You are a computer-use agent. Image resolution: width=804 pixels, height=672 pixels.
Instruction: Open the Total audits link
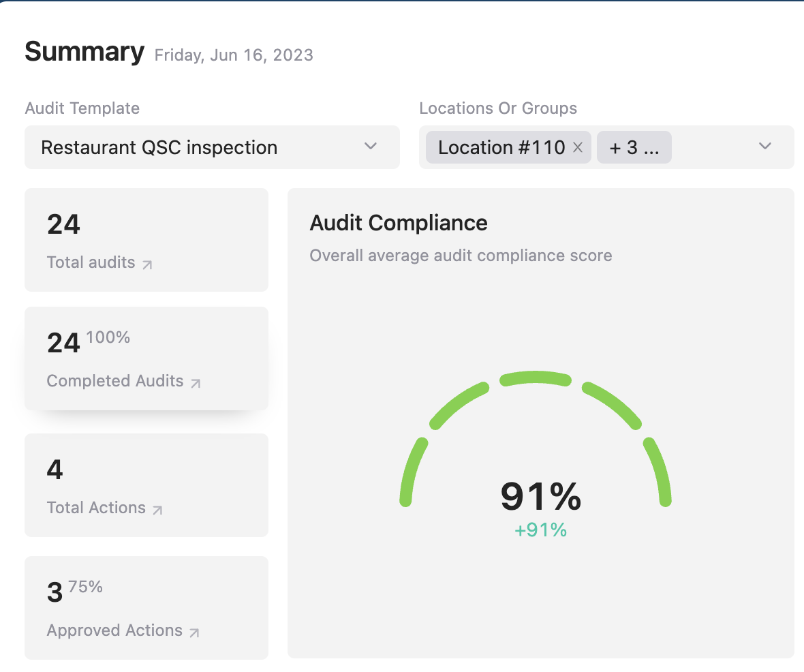click(x=91, y=262)
